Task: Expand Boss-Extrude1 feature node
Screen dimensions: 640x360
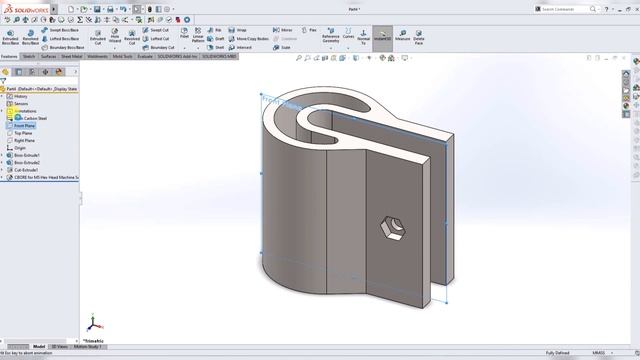Action: click(2, 155)
